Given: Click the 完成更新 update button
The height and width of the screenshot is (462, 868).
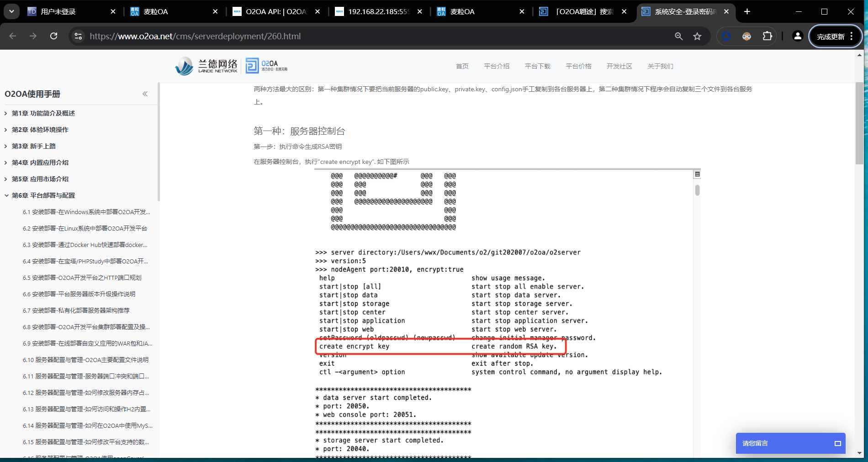Looking at the screenshot, I should click(835, 37).
